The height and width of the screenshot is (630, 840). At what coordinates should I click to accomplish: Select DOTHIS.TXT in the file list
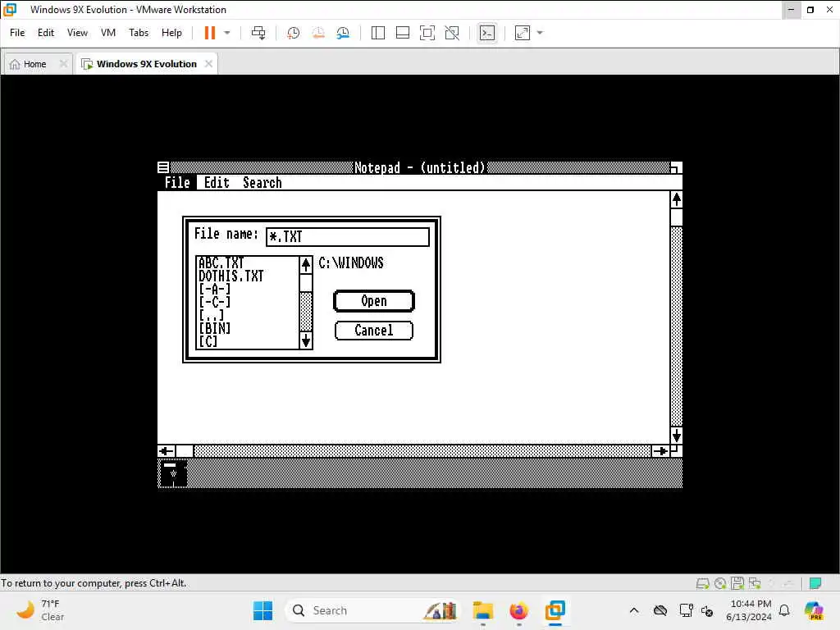[231, 276]
